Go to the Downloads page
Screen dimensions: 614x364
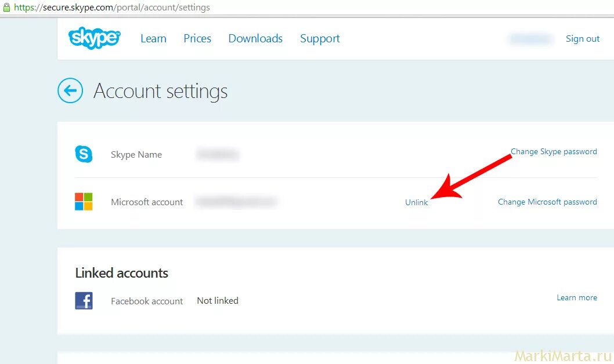tap(255, 38)
